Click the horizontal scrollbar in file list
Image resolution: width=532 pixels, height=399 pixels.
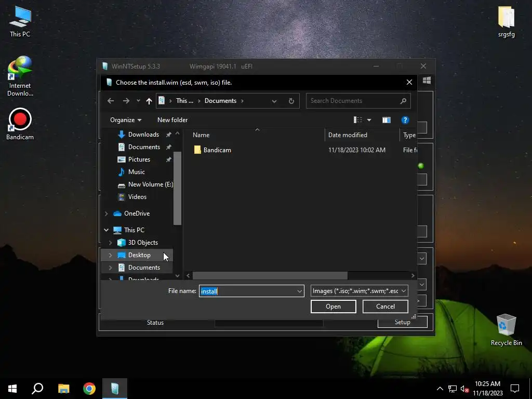click(270, 276)
